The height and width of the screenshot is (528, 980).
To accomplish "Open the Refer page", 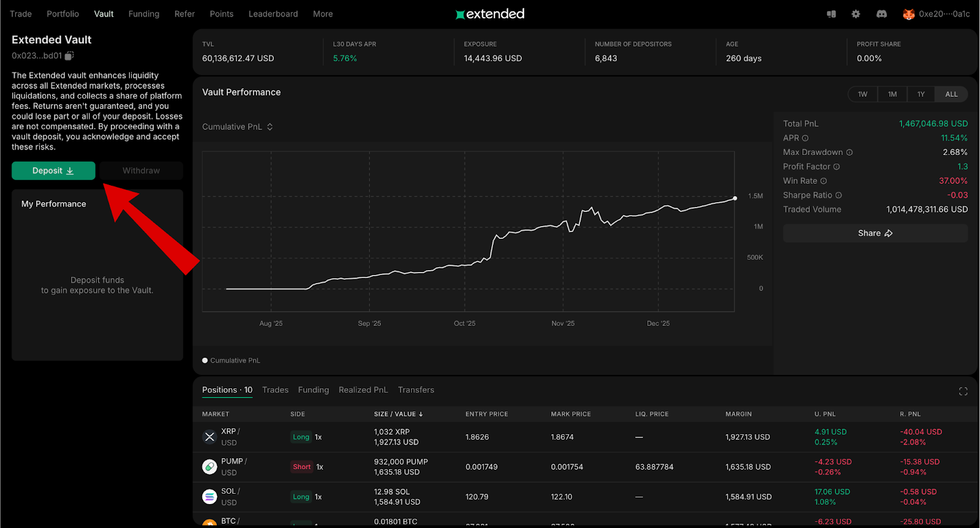I will pos(184,14).
